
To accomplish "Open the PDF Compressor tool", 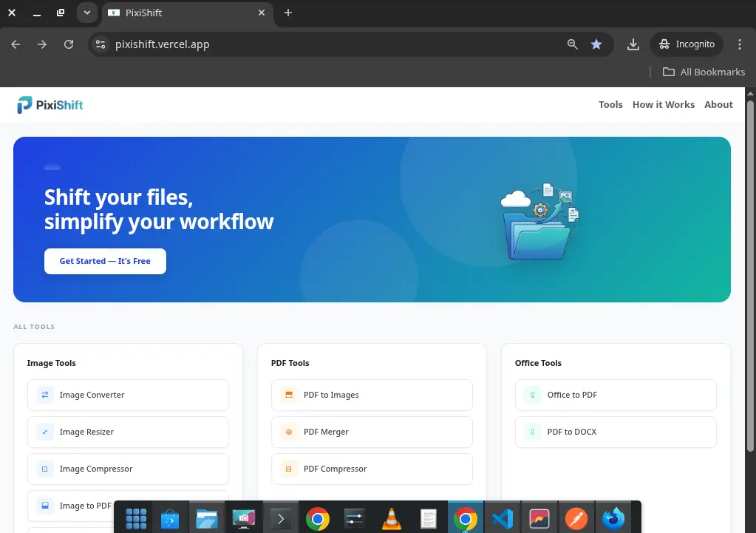I will 372,469.
